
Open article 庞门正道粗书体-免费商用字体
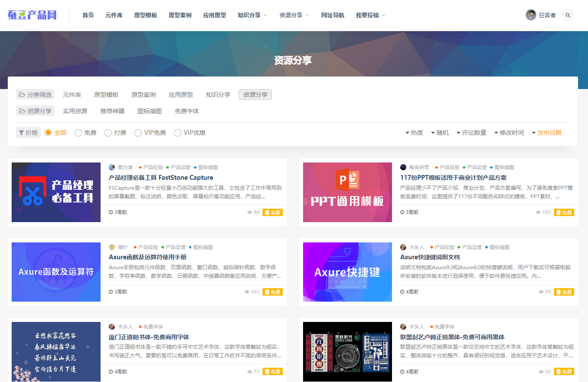click(x=149, y=337)
